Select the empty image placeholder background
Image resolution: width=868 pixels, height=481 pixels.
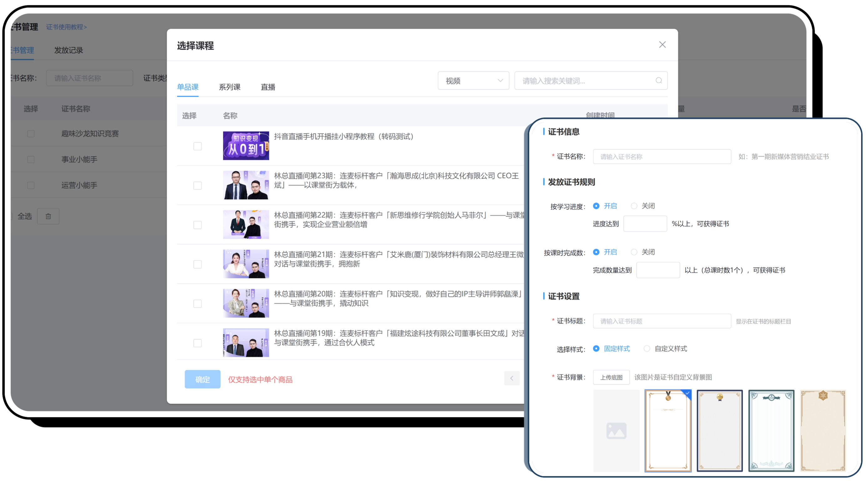[616, 431]
